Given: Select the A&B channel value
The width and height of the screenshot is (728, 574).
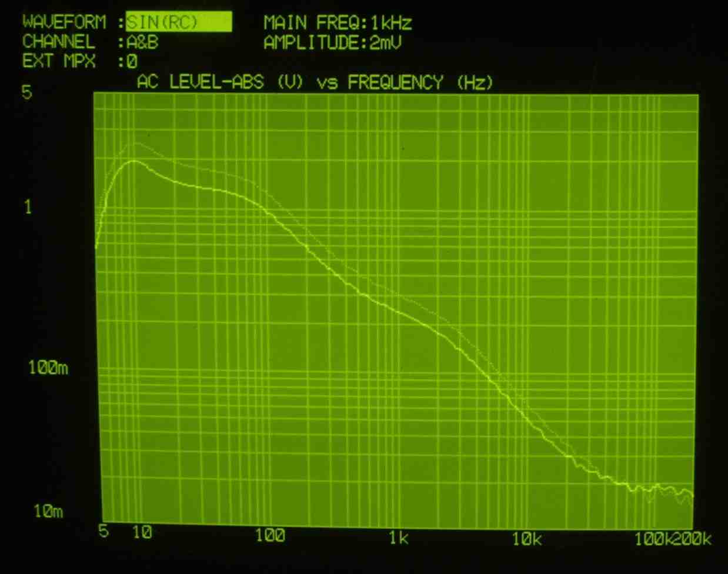Looking at the screenshot, I should pos(142,42).
